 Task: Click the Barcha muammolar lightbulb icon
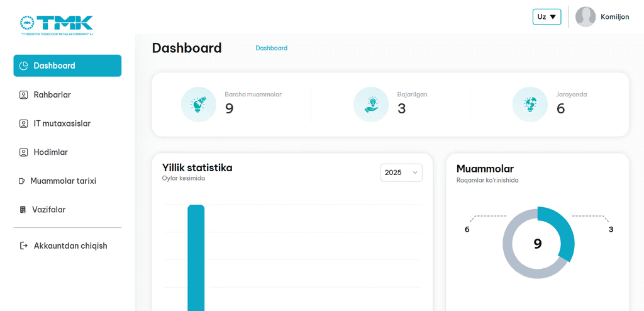pos(199,105)
